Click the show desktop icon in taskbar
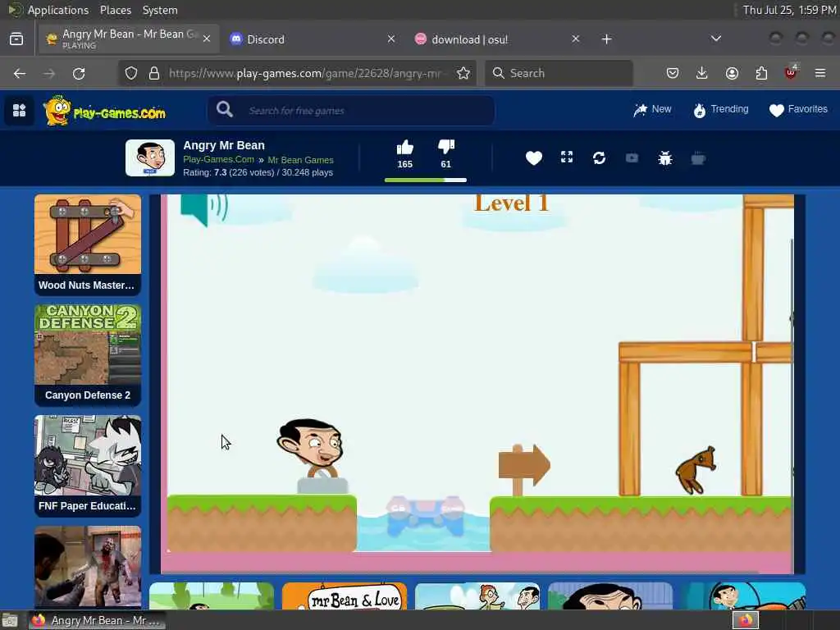The image size is (840, 630). click(x=10, y=620)
